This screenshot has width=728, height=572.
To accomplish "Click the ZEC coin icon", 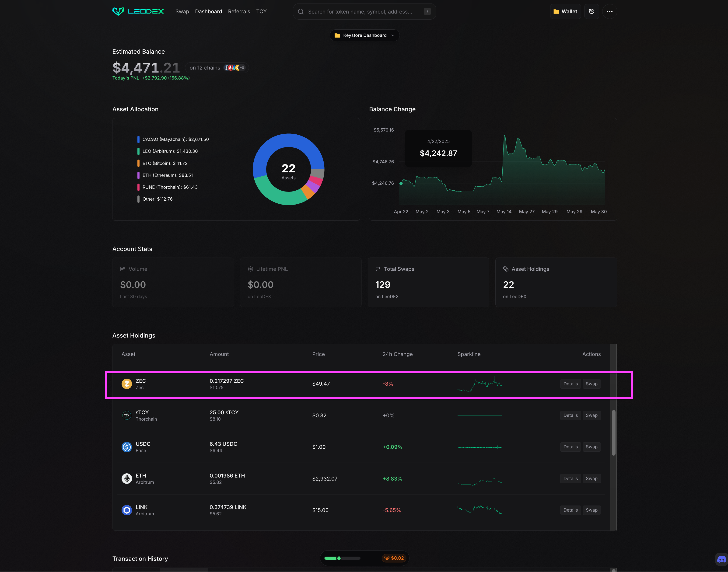I will pyautogui.click(x=127, y=384).
